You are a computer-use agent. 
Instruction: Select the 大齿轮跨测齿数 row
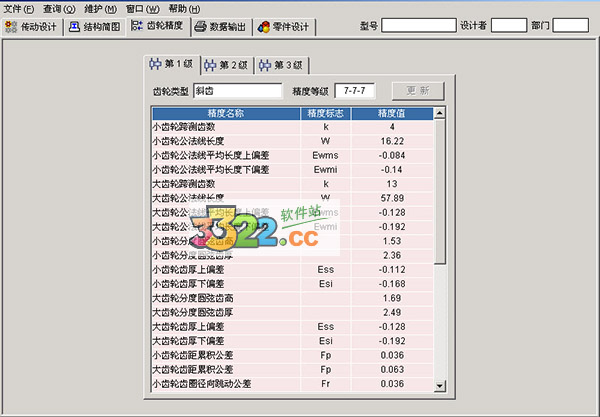coord(293,184)
